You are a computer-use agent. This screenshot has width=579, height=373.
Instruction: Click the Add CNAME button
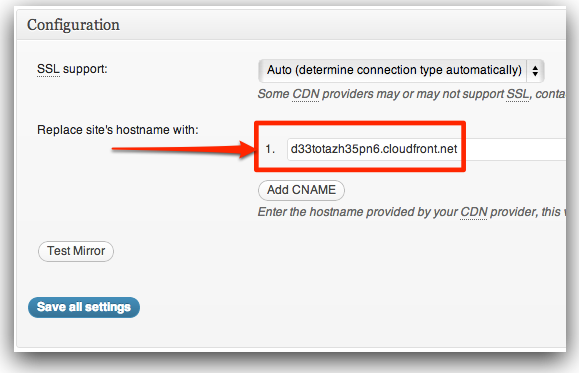(301, 190)
